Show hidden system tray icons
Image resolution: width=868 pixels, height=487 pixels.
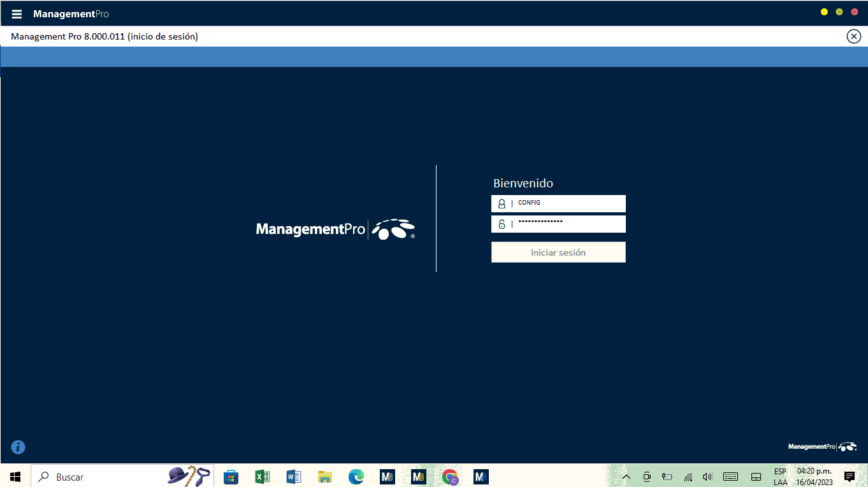tap(626, 477)
